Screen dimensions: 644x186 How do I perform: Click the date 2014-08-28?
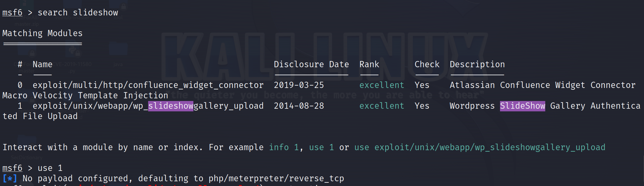click(x=299, y=106)
